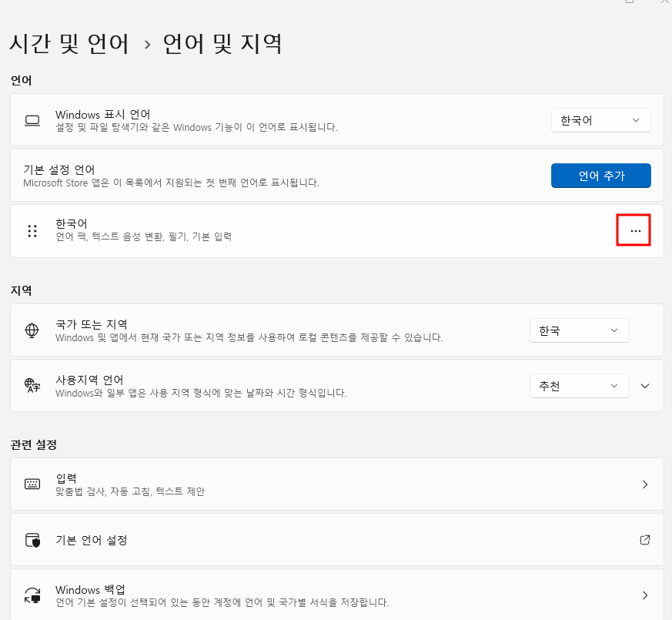
Task: Open the 추천 dropdown under 사용지역 언어
Action: pyautogui.click(x=579, y=385)
